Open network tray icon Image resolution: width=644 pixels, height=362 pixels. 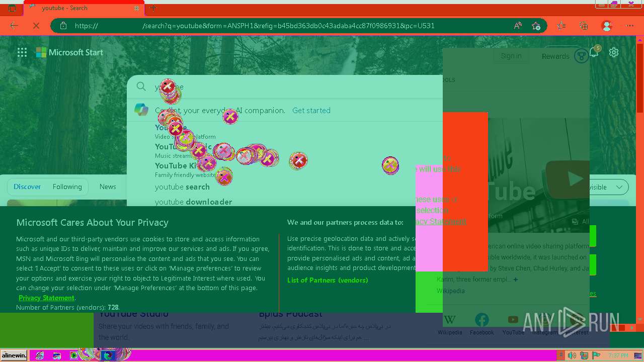point(584,355)
